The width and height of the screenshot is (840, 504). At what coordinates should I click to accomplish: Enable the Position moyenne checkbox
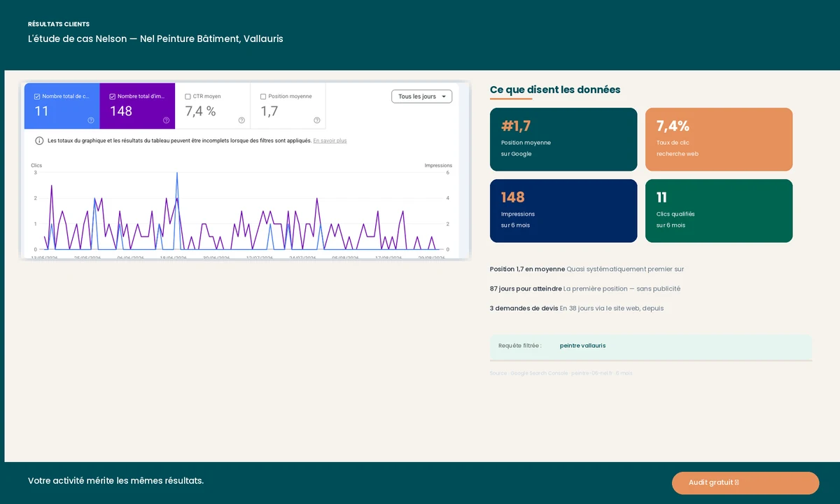point(263,97)
